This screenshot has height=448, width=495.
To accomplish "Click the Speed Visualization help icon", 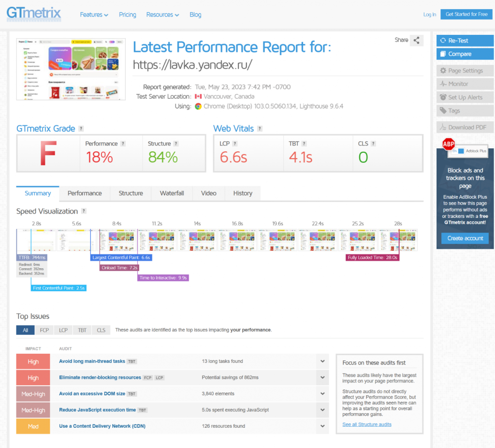I will [x=84, y=211].
